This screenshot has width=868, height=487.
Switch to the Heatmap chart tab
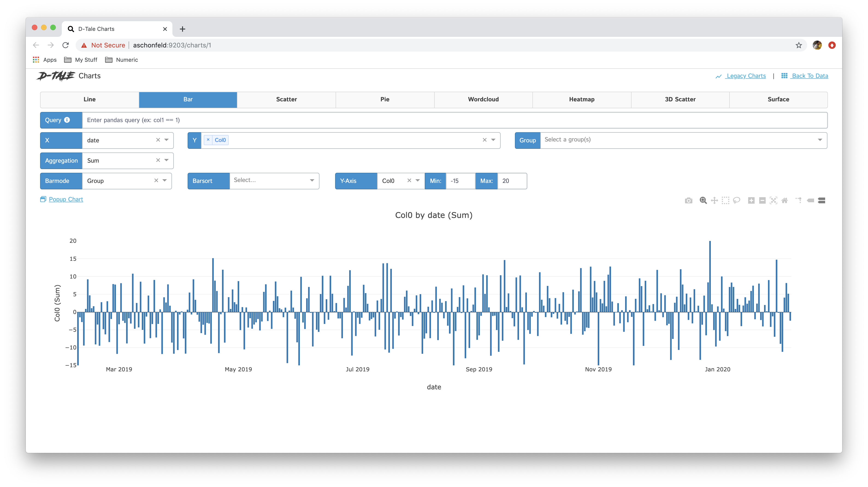pos(582,99)
